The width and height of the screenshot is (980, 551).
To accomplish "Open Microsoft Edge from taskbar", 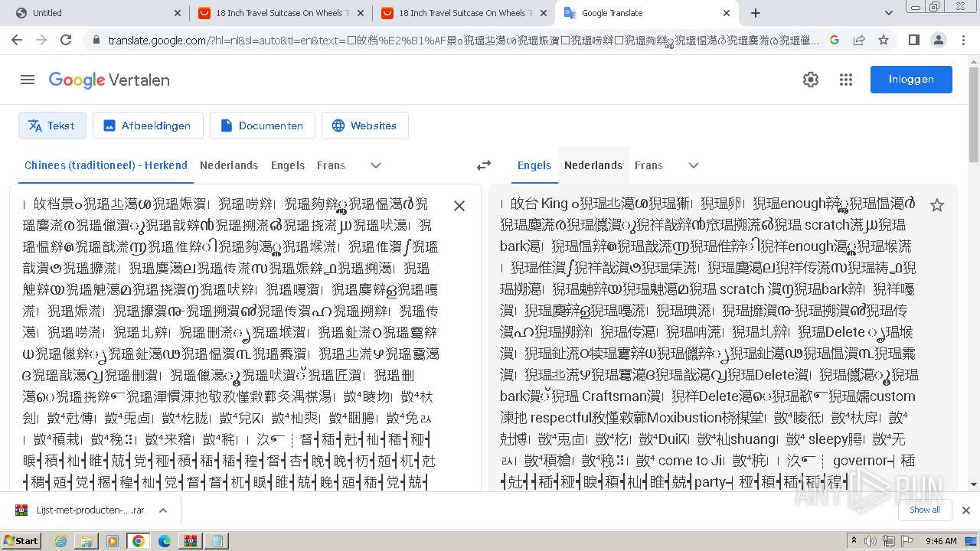I will point(165,541).
